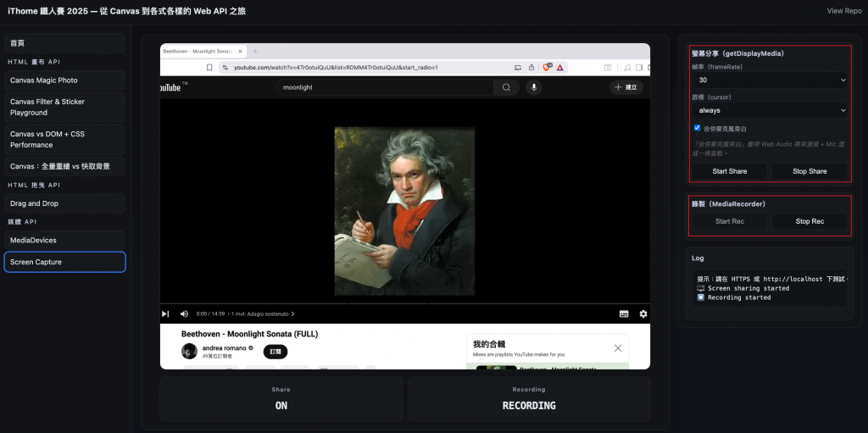Click the YouTube progress bar
This screenshot has height=433, width=868.
click(404, 304)
